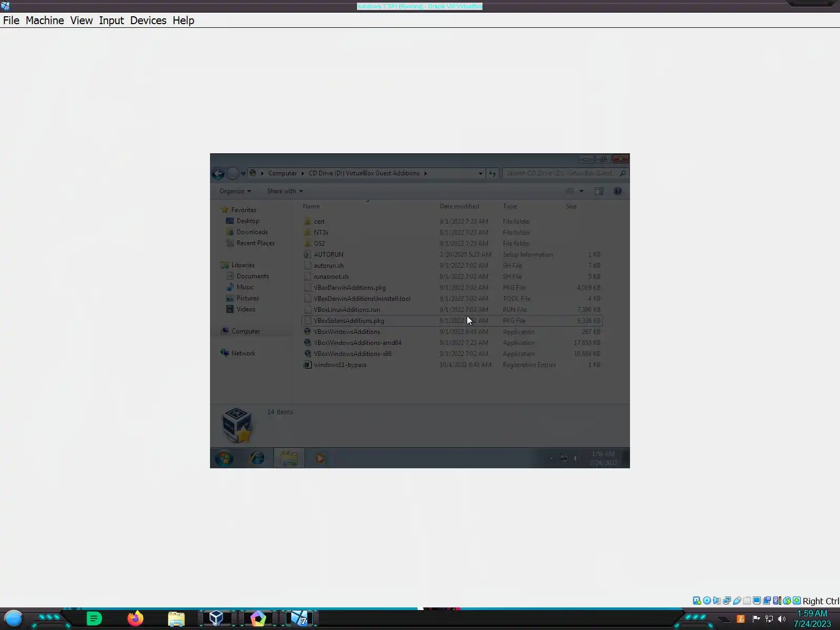The width and height of the screenshot is (840, 630).
Task: Click the audio status icon in VirtualBox
Action: [x=717, y=601]
